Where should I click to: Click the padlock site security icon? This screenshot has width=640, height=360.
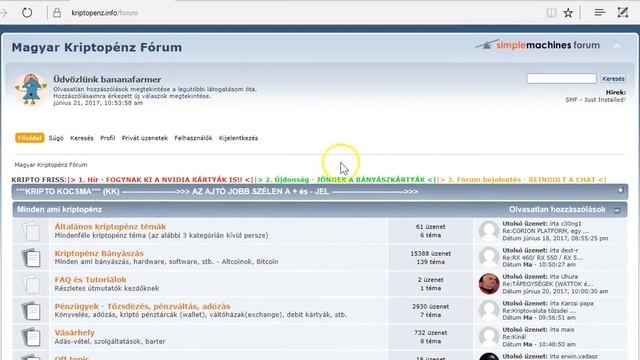pyautogui.click(x=57, y=13)
